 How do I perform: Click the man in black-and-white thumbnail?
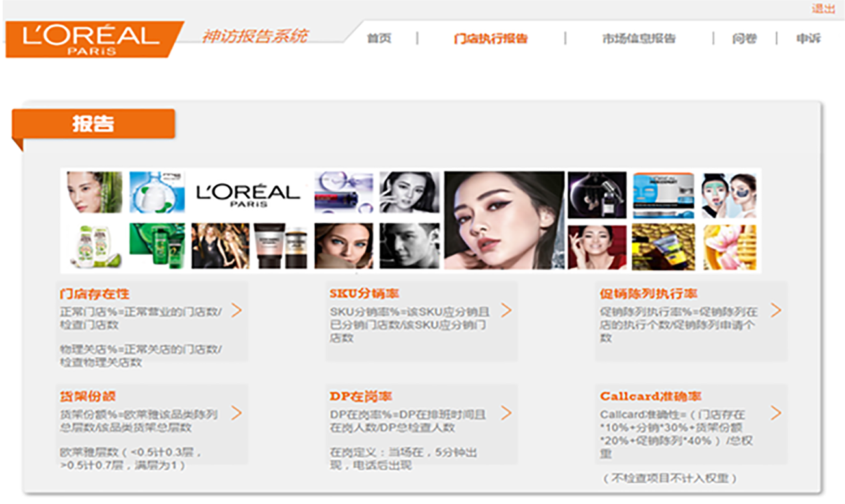(x=409, y=246)
